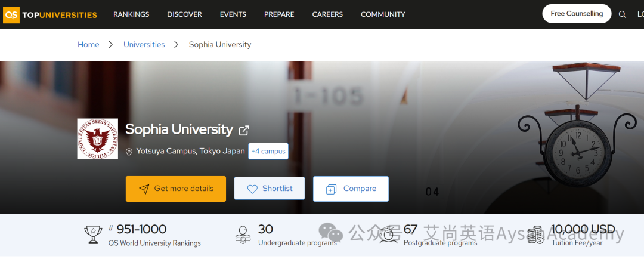Click the Compare button
Screen dimensions: 644x259
coord(351,189)
